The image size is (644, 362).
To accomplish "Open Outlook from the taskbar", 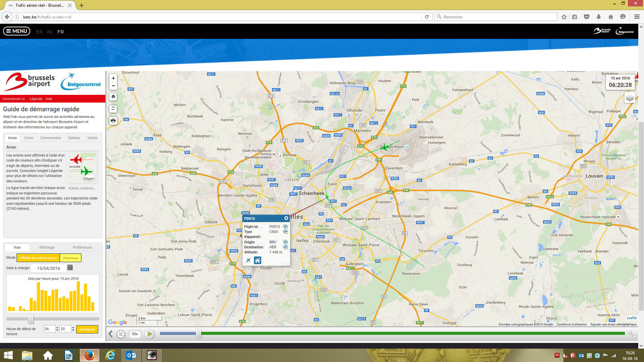I will point(131,355).
